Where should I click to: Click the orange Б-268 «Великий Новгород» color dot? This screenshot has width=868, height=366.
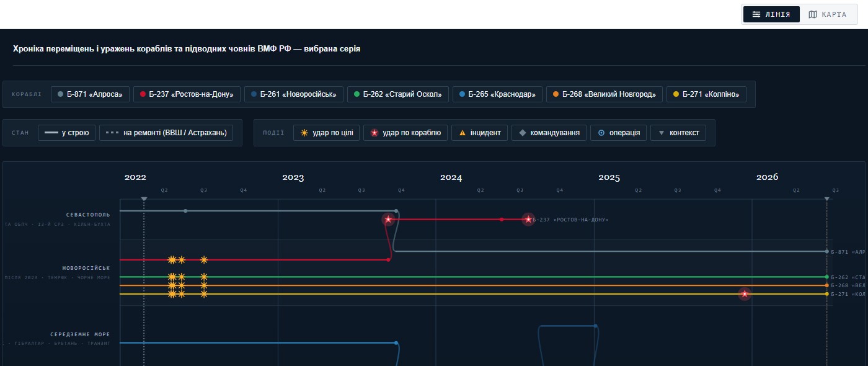tap(556, 94)
